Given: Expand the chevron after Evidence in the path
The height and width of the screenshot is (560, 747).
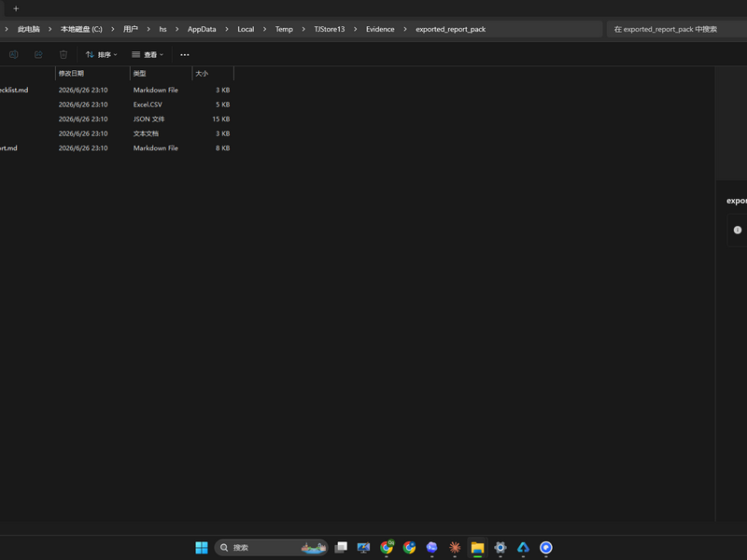Looking at the screenshot, I should tap(405, 29).
